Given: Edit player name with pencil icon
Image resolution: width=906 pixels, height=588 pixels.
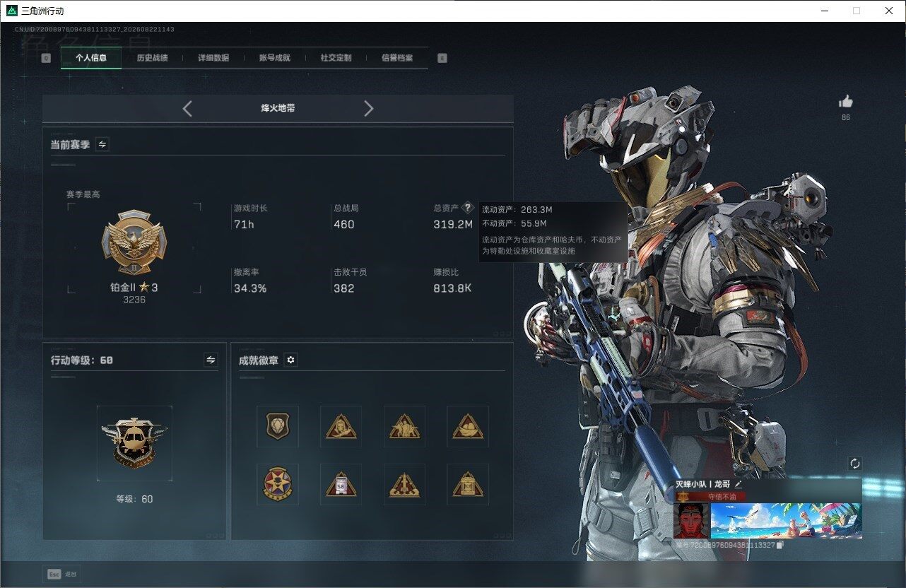Looking at the screenshot, I should tap(738, 484).
